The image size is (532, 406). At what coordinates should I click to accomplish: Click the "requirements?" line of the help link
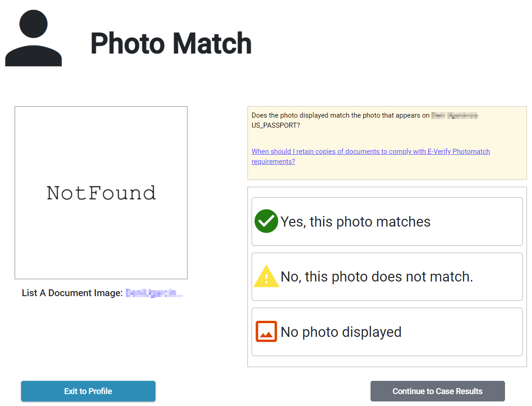(x=273, y=162)
